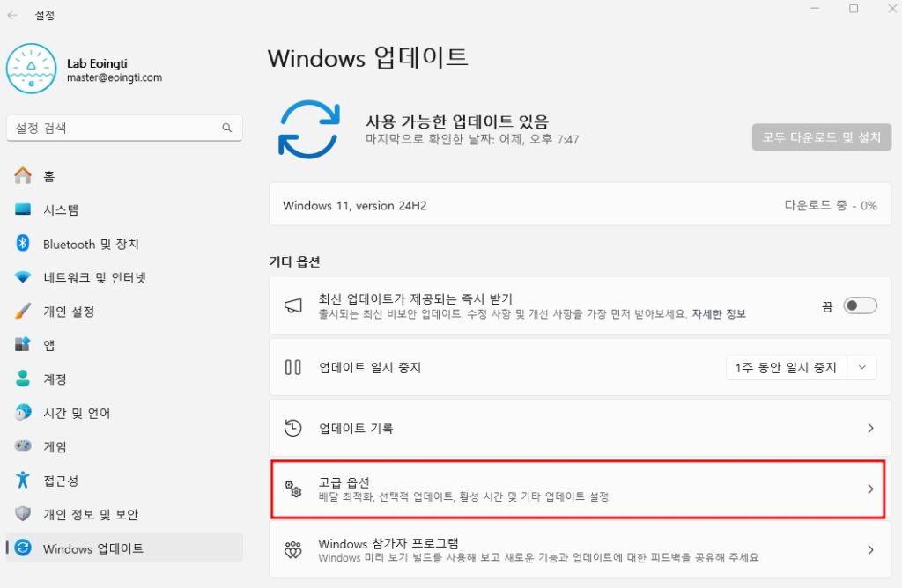This screenshot has height=588, width=902.
Task: Click the megaphone icon for 최신 업데이트
Action: (x=292, y=305)
